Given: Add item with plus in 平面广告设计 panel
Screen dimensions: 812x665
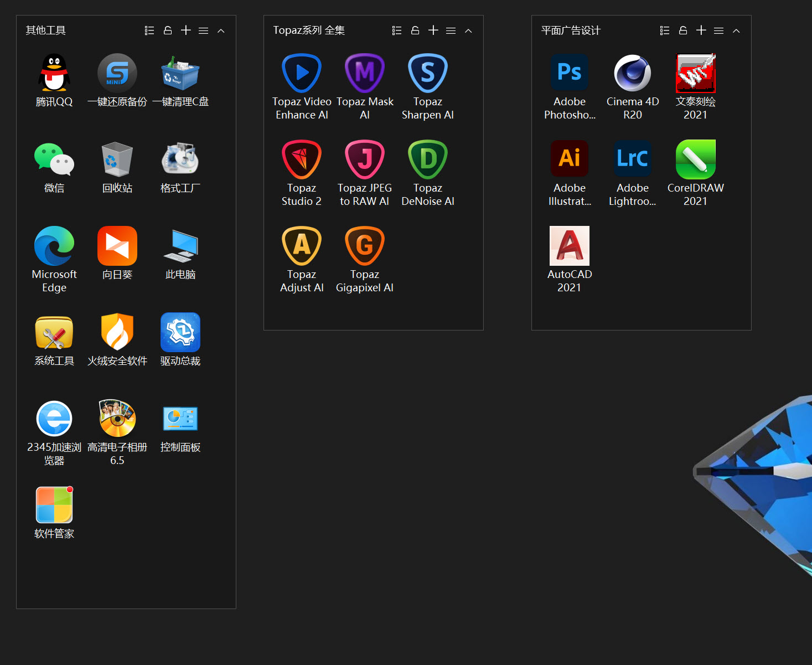Looking at the screenshot, I should (x=701, y=30).
